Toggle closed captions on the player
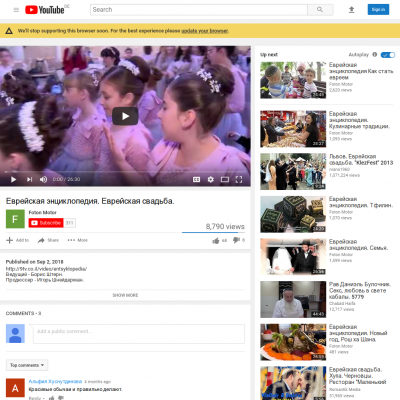The height and width of the screenshot is (400, 400). pyautogui.click(x=197, y=179)
